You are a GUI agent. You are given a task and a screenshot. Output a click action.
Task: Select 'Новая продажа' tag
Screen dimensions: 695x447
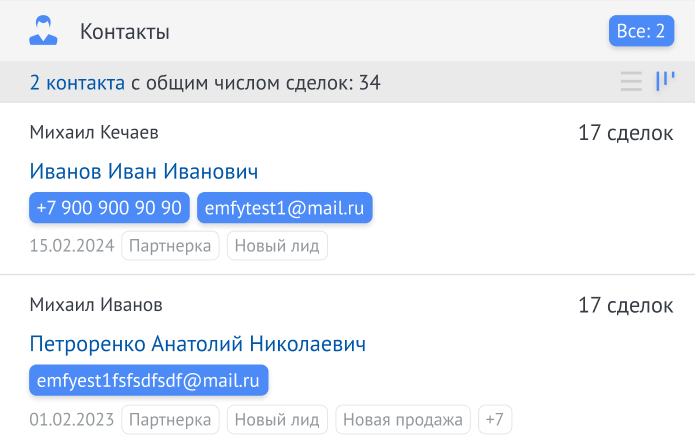403,419
